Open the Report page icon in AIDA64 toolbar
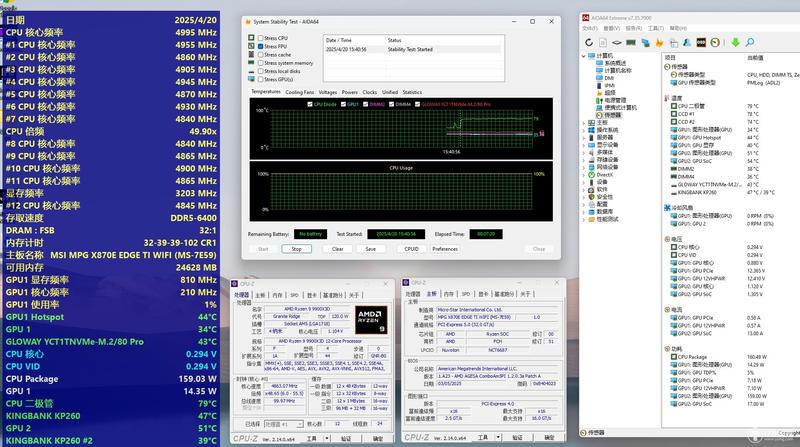Image resolution: width=800 pixels, height=447 pixels. pyautogui.click(x=603, y=42)
